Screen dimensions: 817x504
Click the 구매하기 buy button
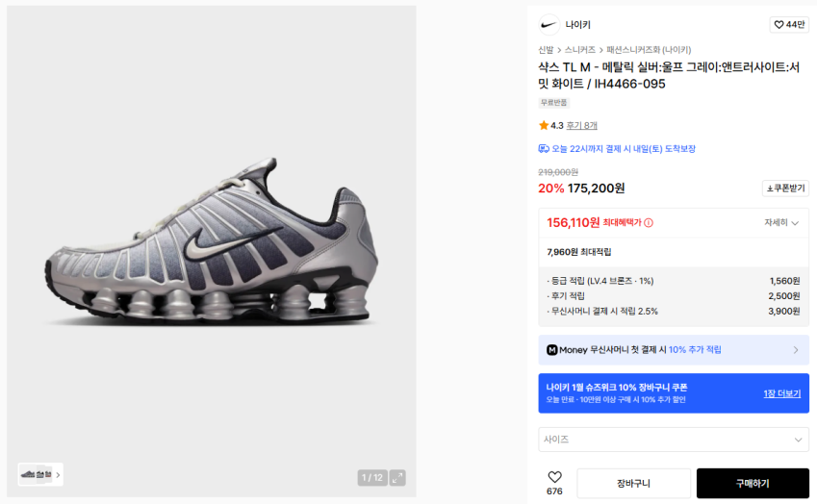coord(753,483)
